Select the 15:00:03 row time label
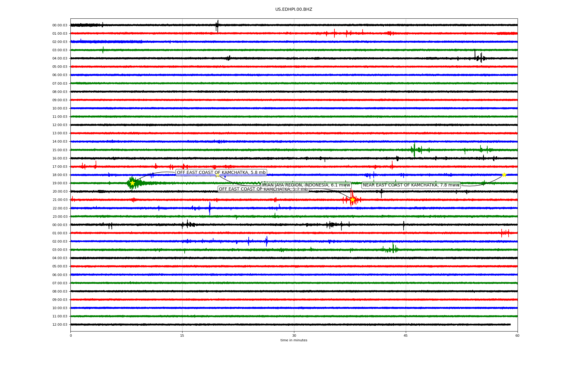Image resolution: width=588 pixels, height=368 pixels. [x=60, y=150]
